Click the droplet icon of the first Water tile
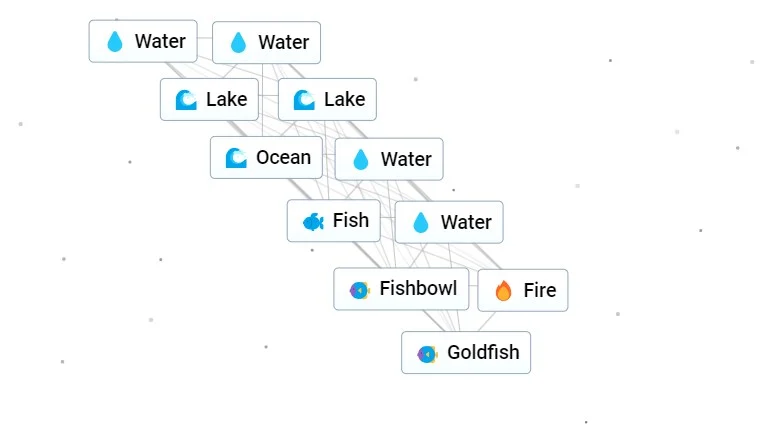The width and height of the screenshot is (776, 439). click(x=115, y=42)
